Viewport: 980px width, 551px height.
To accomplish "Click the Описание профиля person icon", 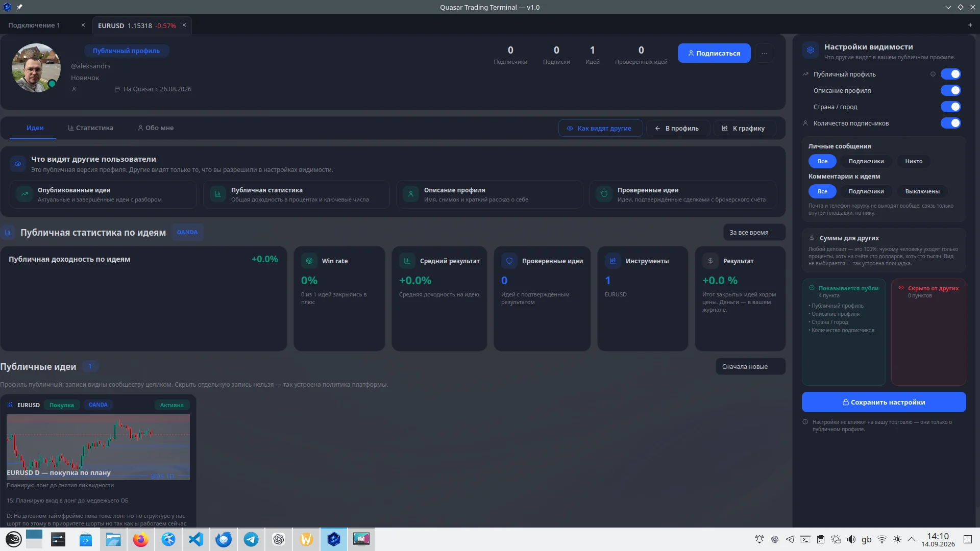I will tap(411, 194).
